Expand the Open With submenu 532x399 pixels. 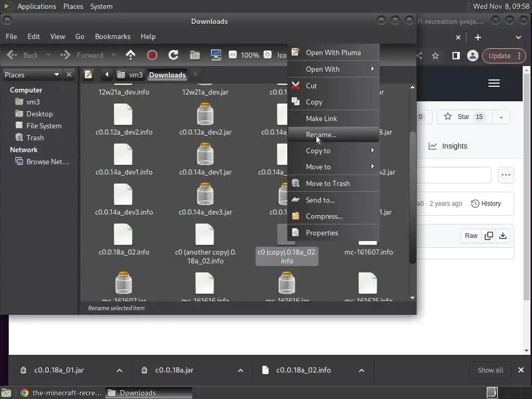333,69
